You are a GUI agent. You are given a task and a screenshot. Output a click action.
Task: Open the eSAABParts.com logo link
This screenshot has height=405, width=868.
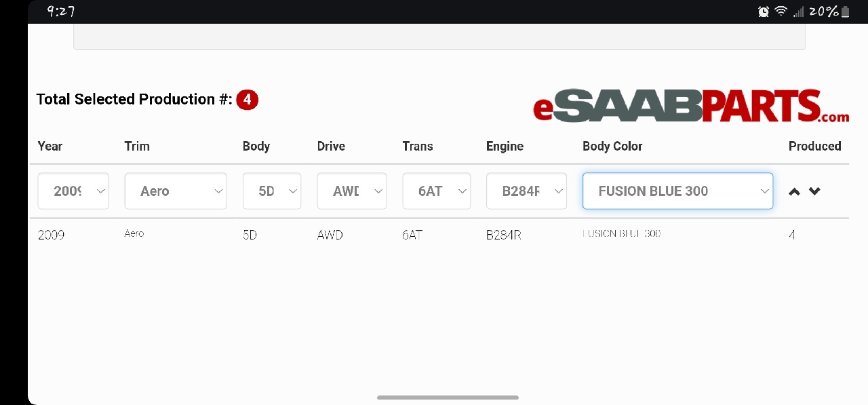coord(691,107)
